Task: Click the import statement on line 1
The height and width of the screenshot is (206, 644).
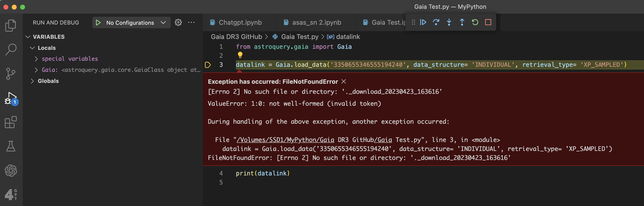Action: coord(294,47)
